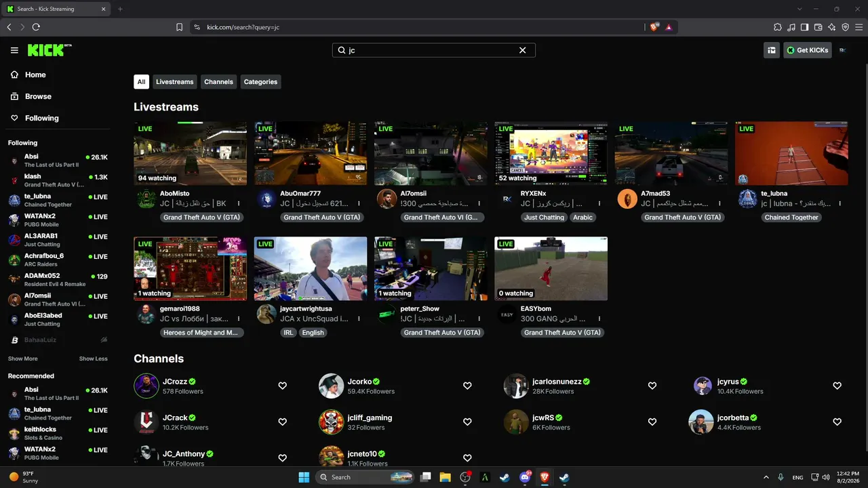868x488 pixels.
Task: Follow JCrack with the heart icon
Action: point(283,422)
